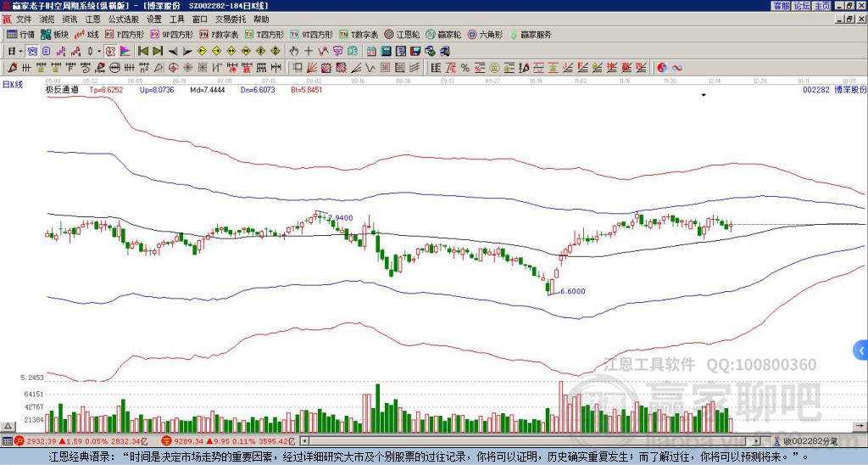
Task: Open the 六角形 hexagon tool
Action: pos(485,34)
